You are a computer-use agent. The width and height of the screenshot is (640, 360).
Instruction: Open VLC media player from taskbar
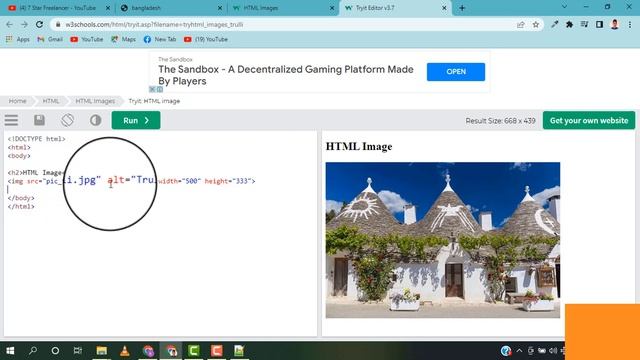pyautogui.click(x=124, y=351)
